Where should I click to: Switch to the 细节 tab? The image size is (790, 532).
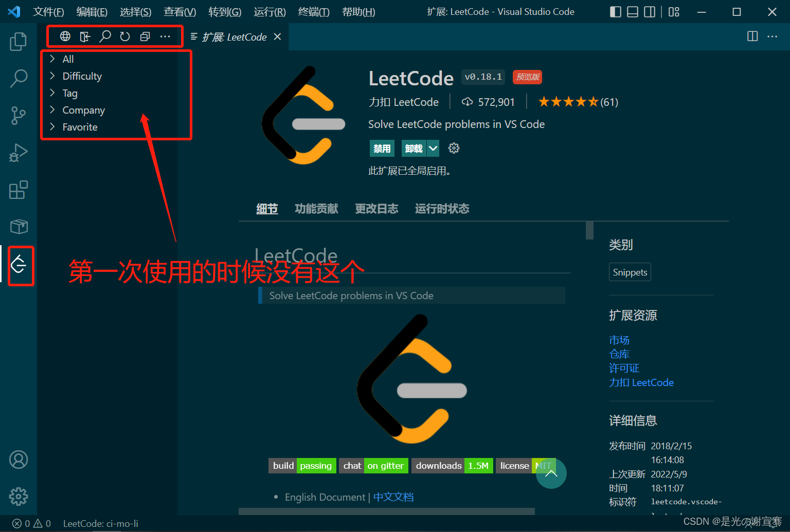[x=267, y=209]
